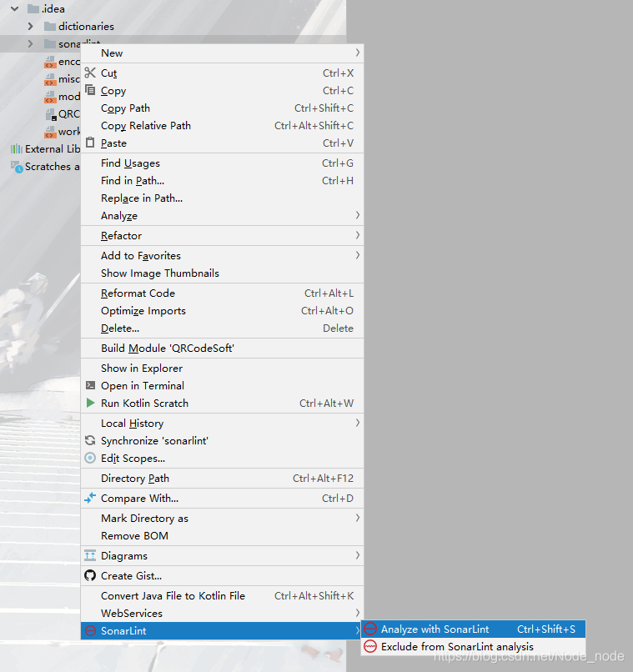This screenshot has height=672, width=633.
Task: Click the sonarlint folder icon
Action: point(50,43)
